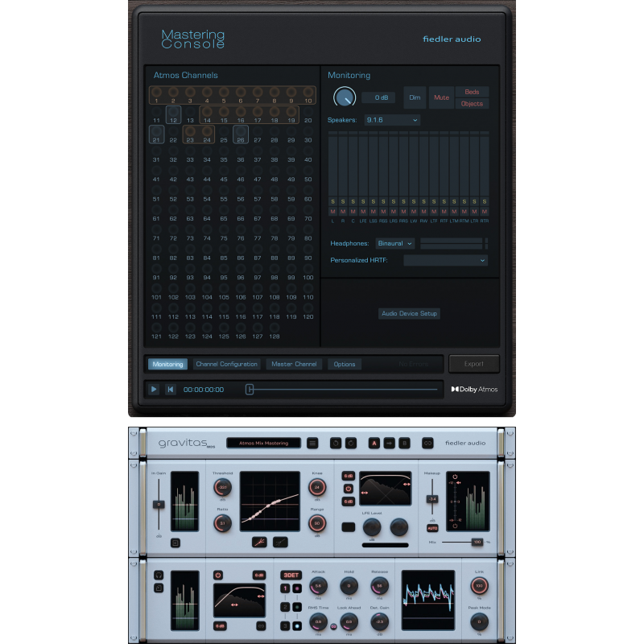Switch to the Master Channel tab

pos(294,364)
